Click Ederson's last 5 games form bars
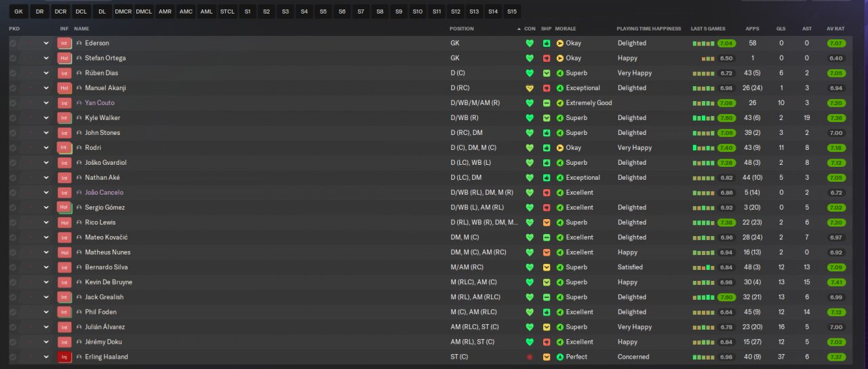 click(703, 43)
